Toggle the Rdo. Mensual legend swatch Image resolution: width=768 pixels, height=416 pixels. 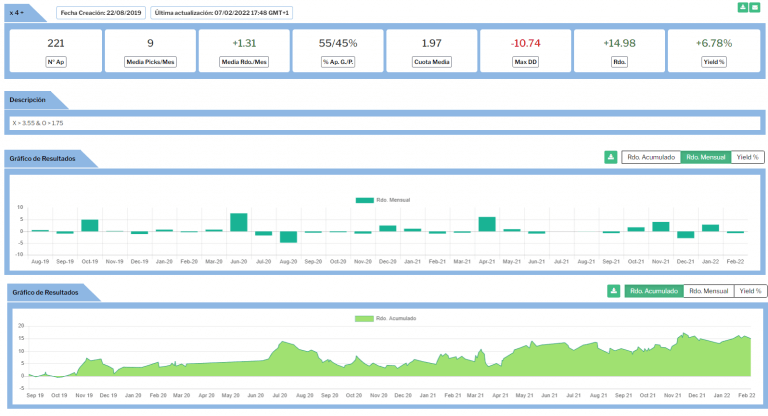(x=364, y=200)
